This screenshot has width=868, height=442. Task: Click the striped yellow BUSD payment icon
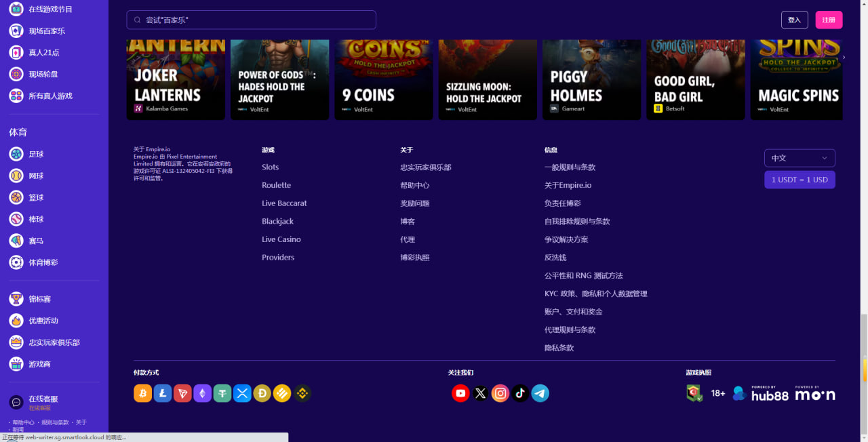(x=282, y=393)
